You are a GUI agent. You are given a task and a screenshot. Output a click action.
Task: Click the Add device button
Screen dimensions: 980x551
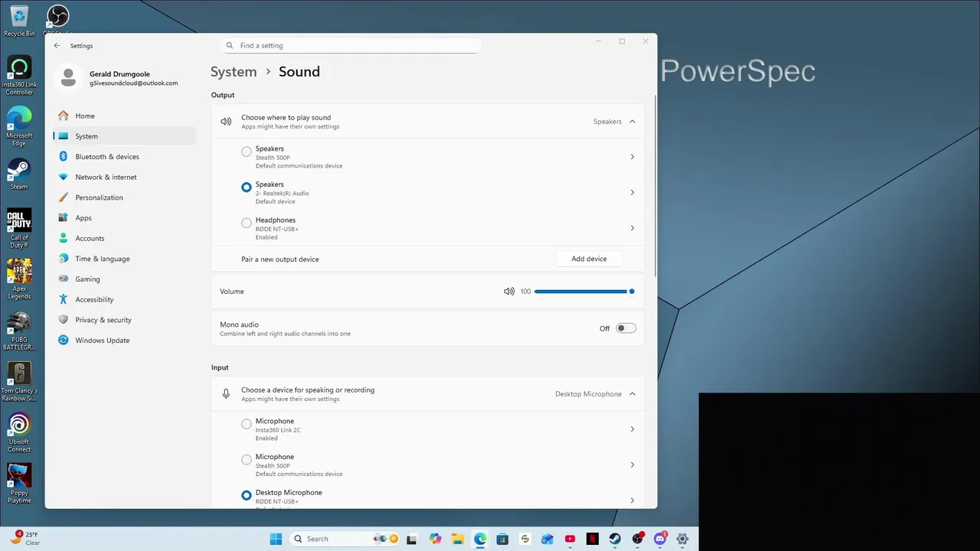[x=589, y=259]
